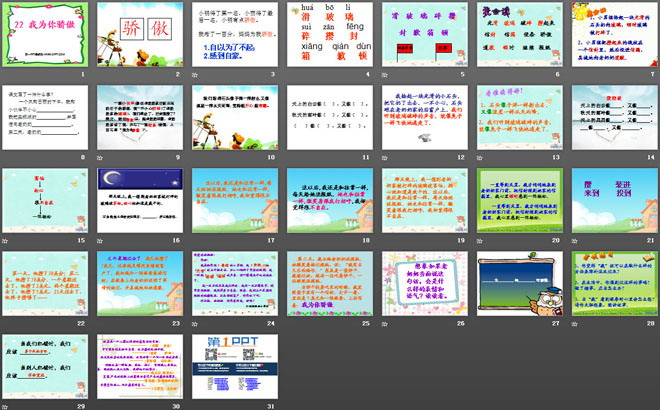Viewport: 660px width, 410px height.
Task: Select slide 18 thumbnail
Action: point(330,200)
